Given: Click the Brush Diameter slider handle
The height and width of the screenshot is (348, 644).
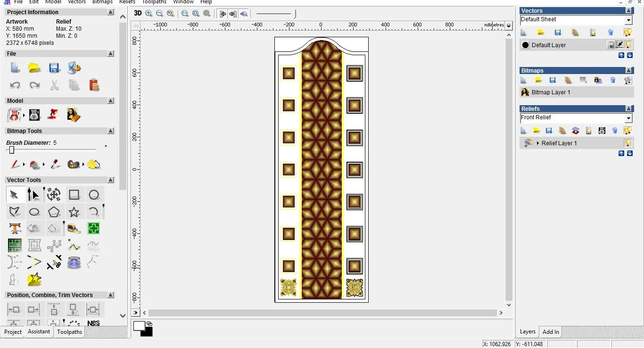Looking at the screenshot, I should (12, 150).
